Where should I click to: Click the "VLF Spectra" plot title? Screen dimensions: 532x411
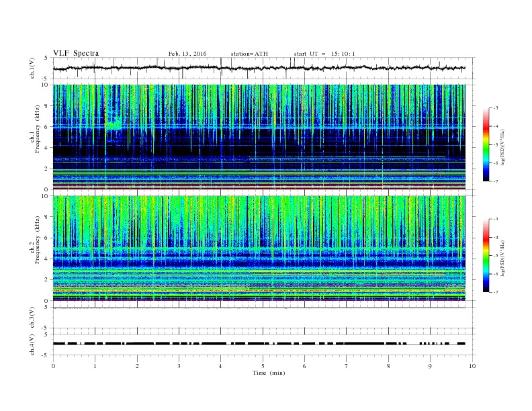[x=76, y=53]
